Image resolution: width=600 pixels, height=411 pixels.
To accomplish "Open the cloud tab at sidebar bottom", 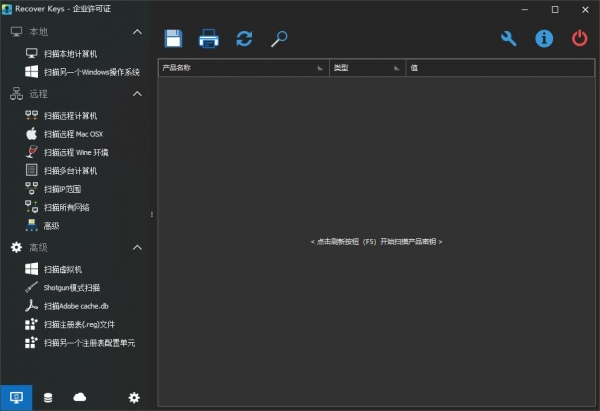I will click(x=80, y=398).
